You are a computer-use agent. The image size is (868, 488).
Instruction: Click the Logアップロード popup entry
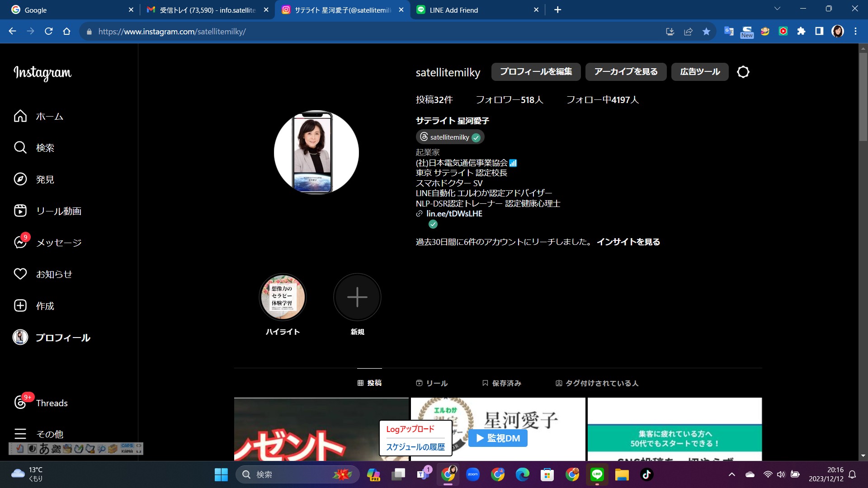[410, 429]
